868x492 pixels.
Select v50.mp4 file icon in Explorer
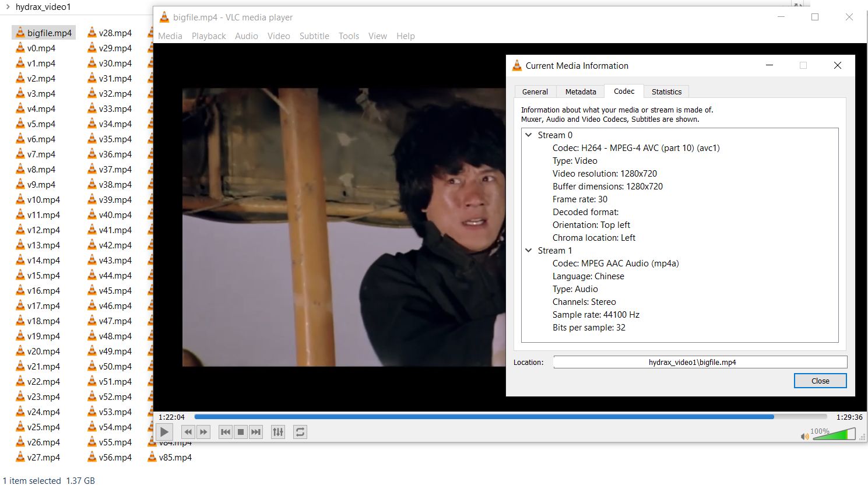92,366
